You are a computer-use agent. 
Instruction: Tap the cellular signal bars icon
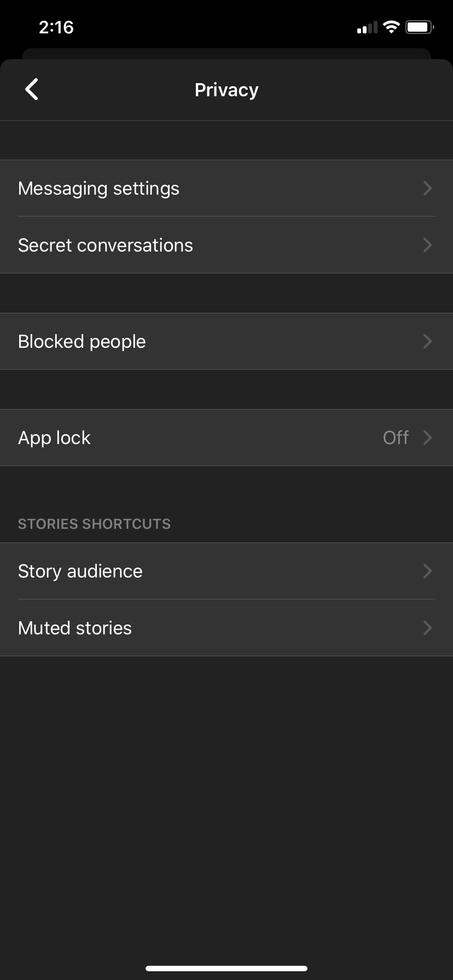tap(367, 27)
